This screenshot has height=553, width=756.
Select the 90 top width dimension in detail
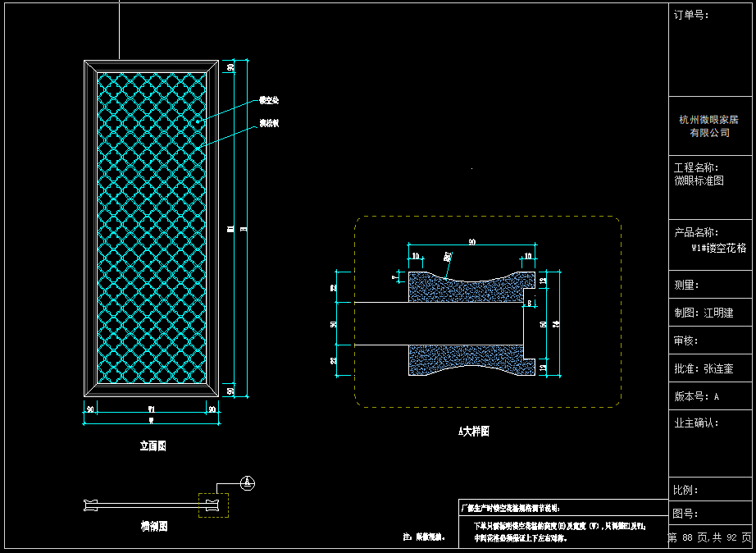[472, 242]
